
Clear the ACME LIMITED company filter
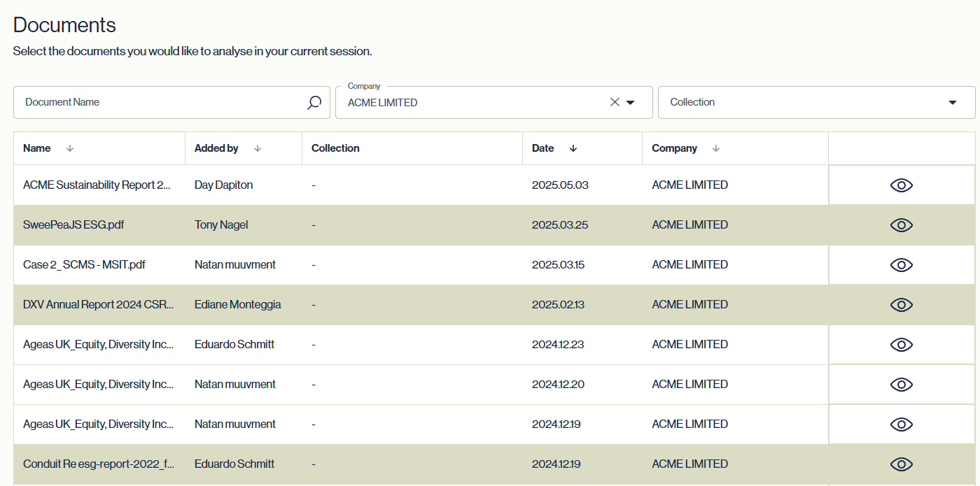tap(615, 102)
